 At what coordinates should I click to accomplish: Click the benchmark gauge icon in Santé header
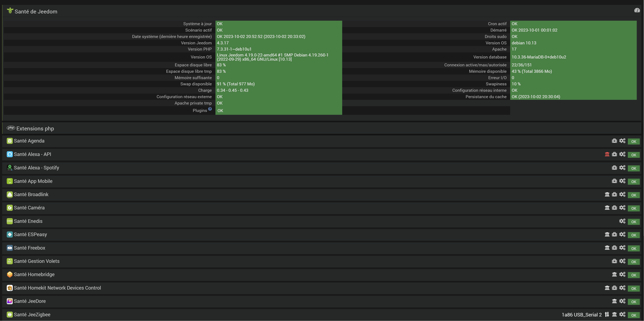click(637, 10)
